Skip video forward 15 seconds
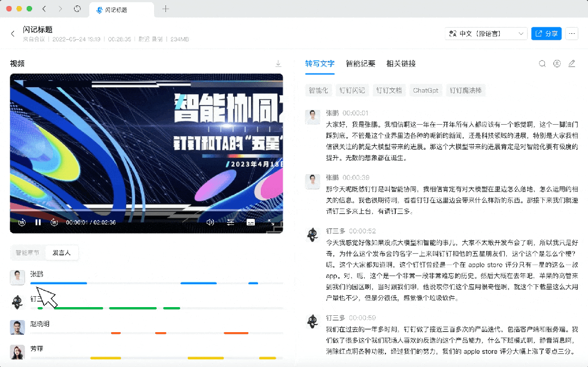This screenshot has height=367, width=588. pyautogui.click(x=54, y=222)
